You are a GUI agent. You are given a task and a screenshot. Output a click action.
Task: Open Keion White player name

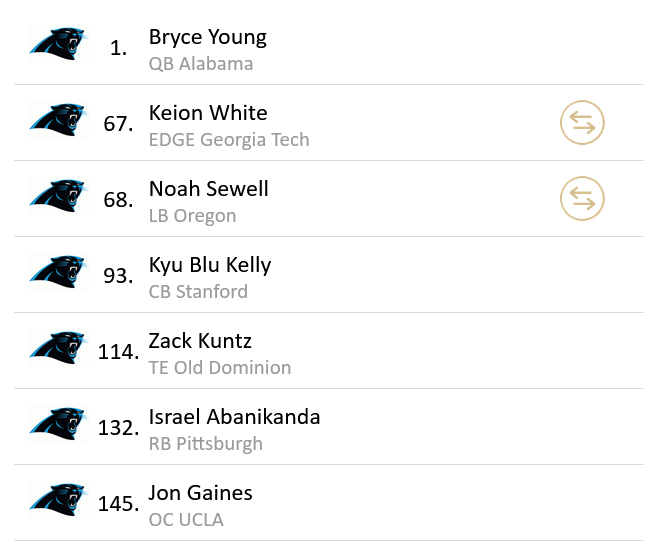[207, 113]
